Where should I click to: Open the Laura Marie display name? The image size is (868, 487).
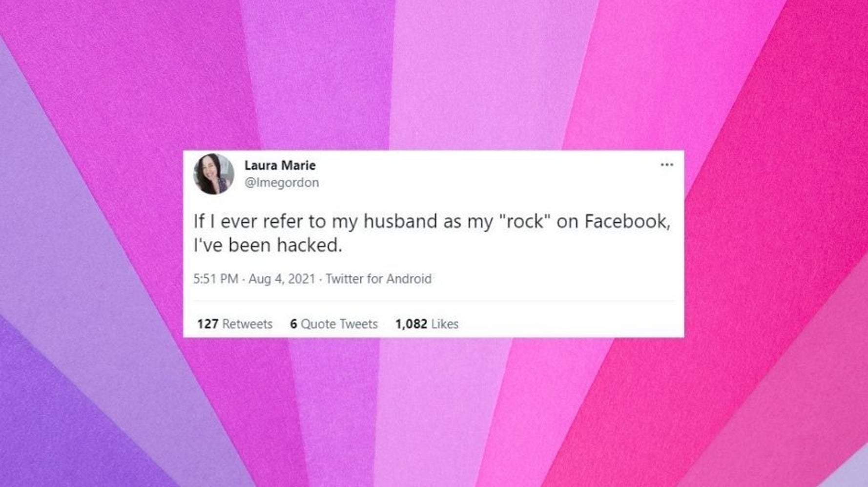coord(280,165)
